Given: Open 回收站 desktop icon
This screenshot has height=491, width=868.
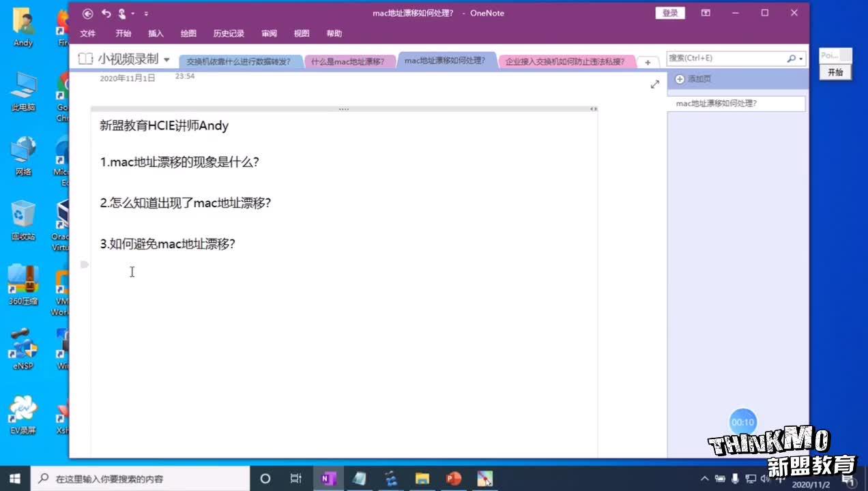Looking at the screenshot, I should tap(23, 220).
